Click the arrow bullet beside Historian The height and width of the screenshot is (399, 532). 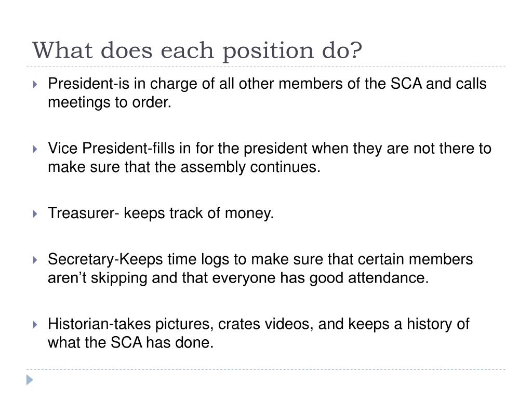[35, 324]
